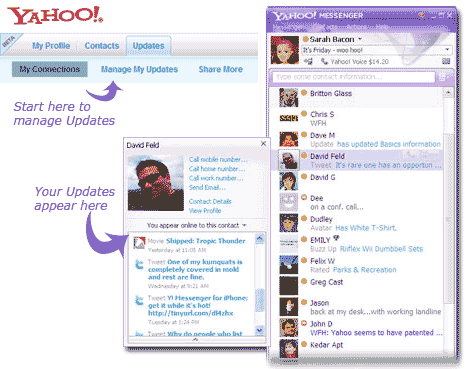Click the Yahoo! Voice phone icon
The image size is (465, 369).
point(324,61)
